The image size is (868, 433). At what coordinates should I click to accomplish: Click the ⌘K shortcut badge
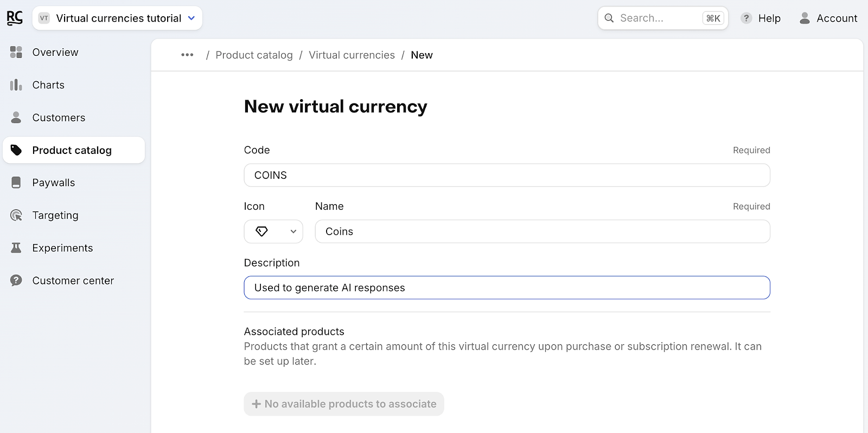[x=713, y=18]
